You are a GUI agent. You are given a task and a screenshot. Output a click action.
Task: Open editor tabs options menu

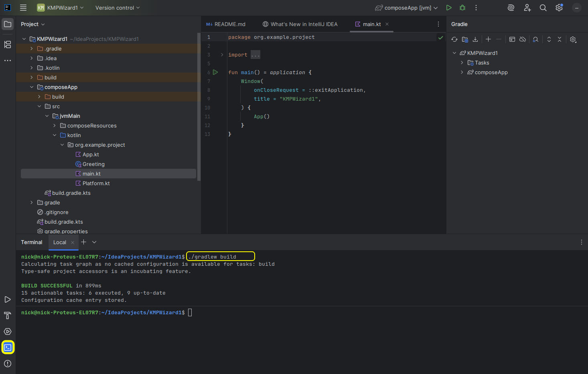(x=438, y=24)
